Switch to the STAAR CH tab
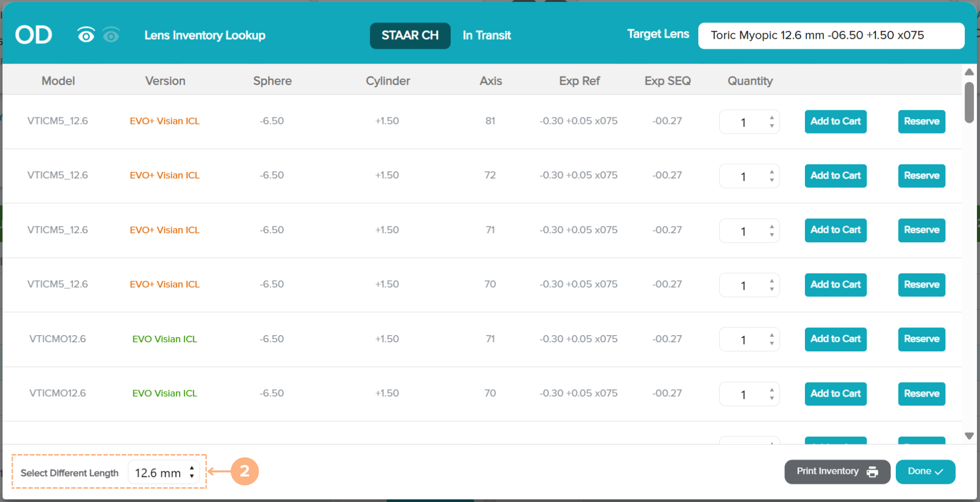The width and height of the screenshot is (980, 502). point(410,36)
